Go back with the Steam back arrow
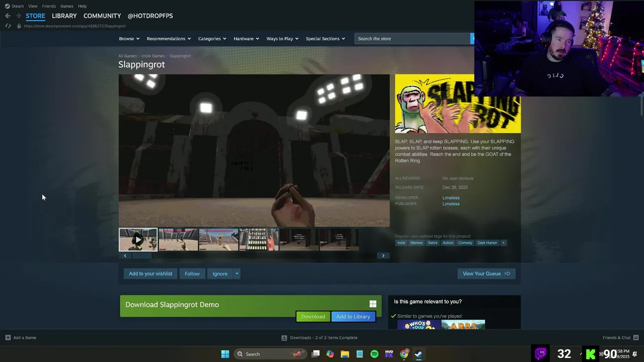The width and height of the screenshot is (644, 362). [x=8, y=16]
